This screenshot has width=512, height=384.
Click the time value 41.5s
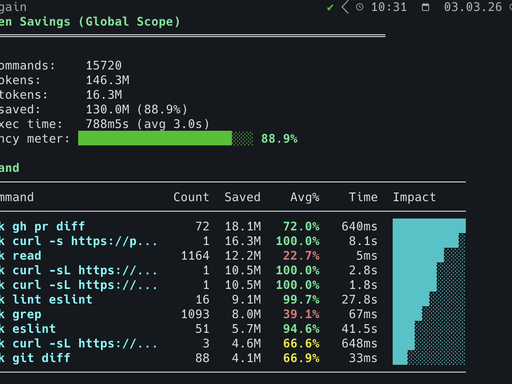359,329
